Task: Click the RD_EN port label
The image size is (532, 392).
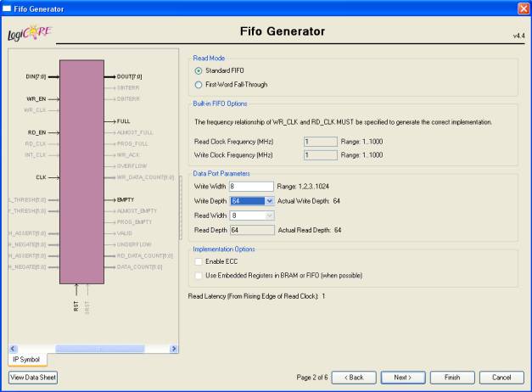Action: 36,132
